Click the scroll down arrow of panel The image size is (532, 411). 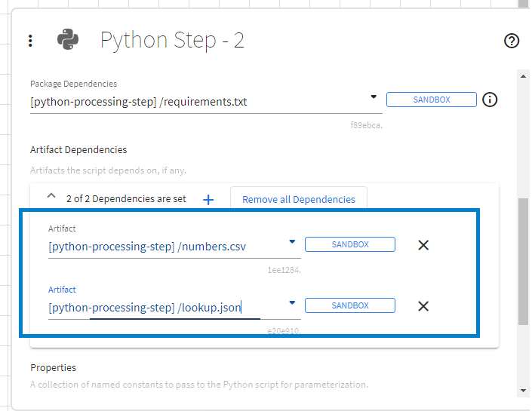point(524,391)
